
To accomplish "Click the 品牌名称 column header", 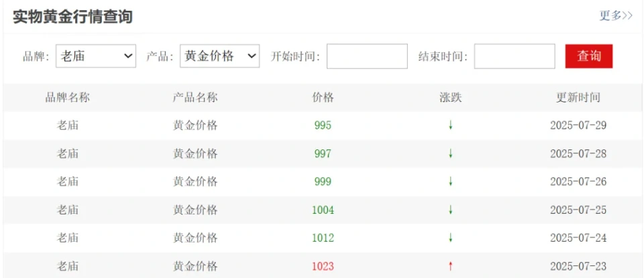I will (x=67, y=98).
